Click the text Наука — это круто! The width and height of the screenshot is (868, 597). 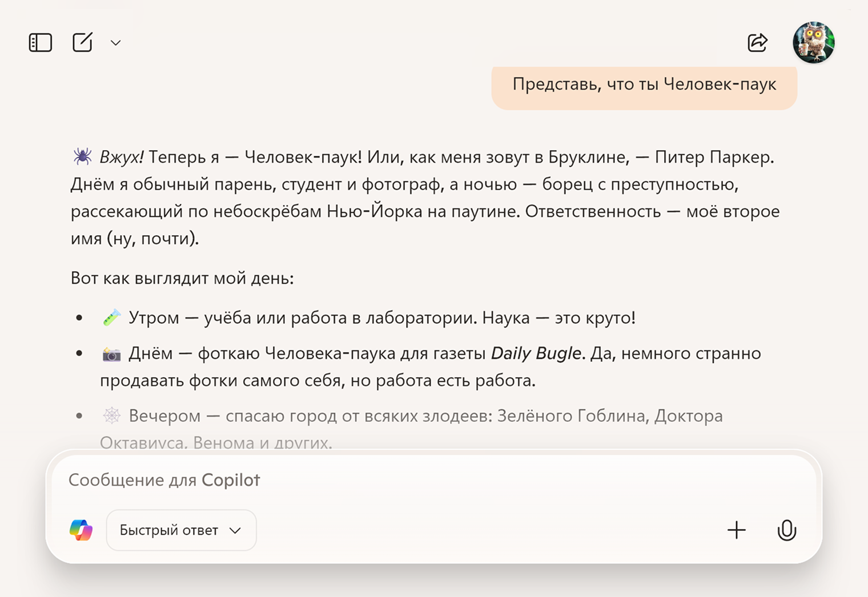click(558, 317)
